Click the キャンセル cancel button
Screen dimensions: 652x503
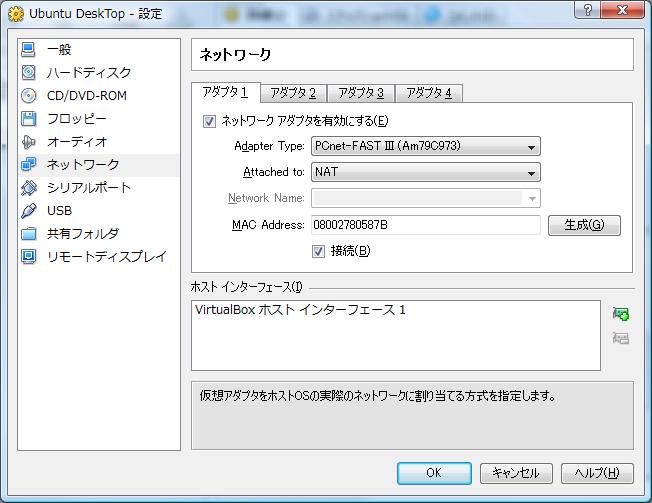(x=516, y=473)
